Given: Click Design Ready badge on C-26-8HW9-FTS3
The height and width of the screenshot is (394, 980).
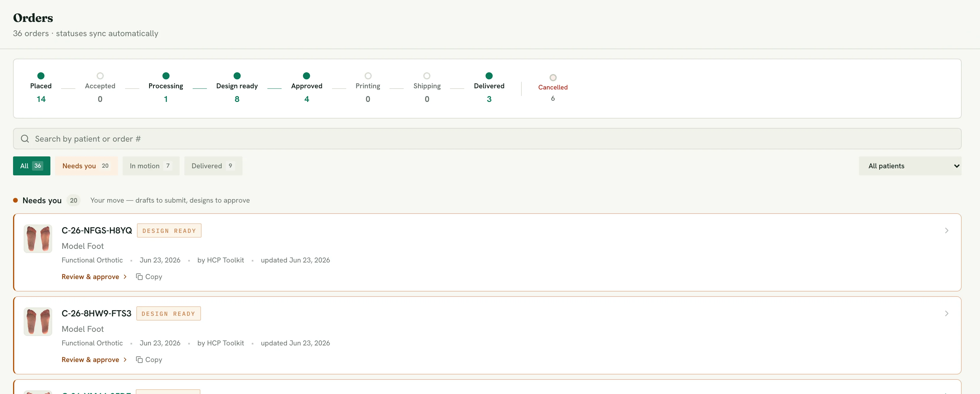Looking at the screenshot, I should (168, 313).
